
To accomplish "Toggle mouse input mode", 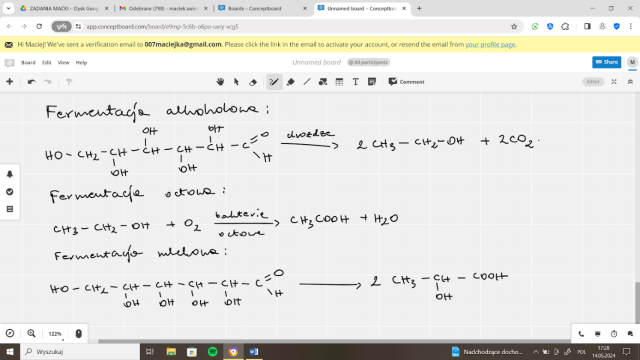I will tap(79, 334).
